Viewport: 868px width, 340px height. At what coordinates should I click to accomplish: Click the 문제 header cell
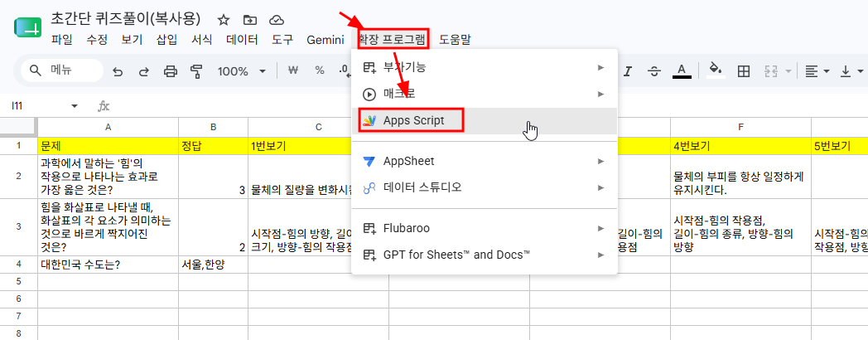pos(108,146)
